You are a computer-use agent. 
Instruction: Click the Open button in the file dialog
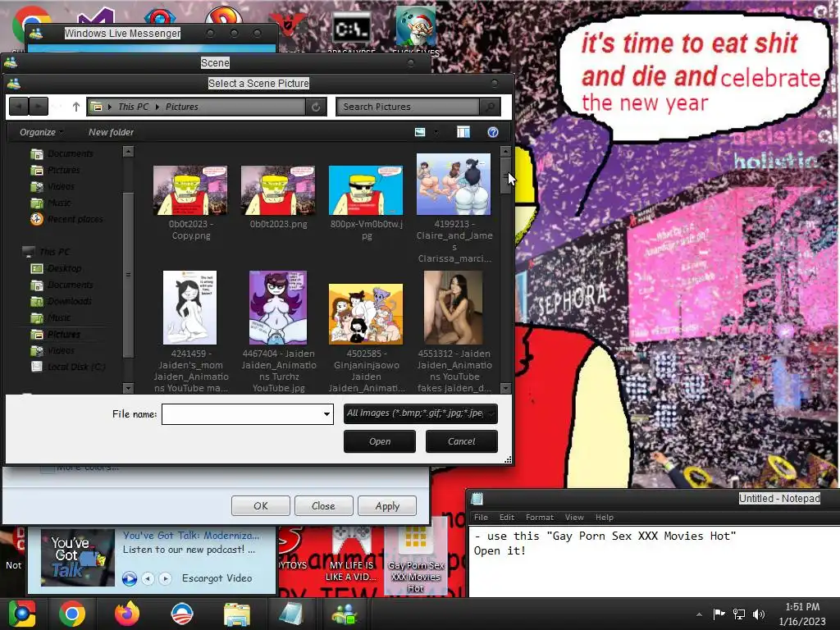380,441
